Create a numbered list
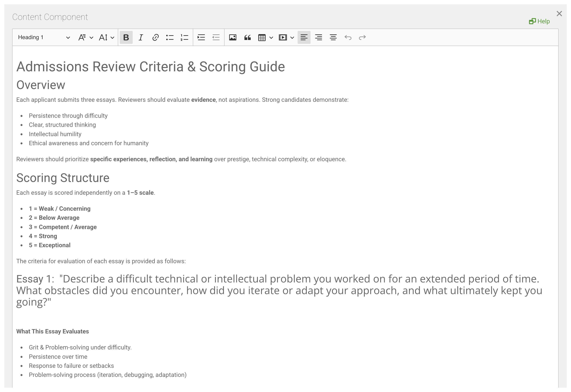Screen dimensions: 571x392 184,37
